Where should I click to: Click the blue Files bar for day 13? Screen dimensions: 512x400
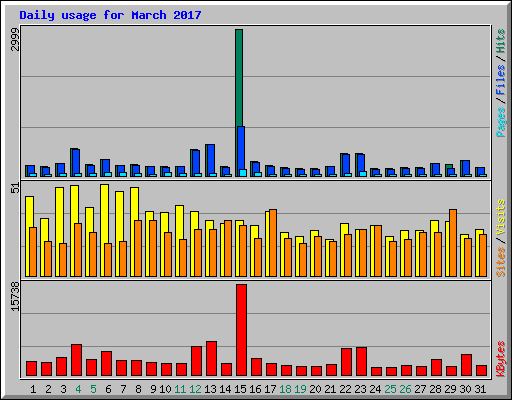click(211, 159)
